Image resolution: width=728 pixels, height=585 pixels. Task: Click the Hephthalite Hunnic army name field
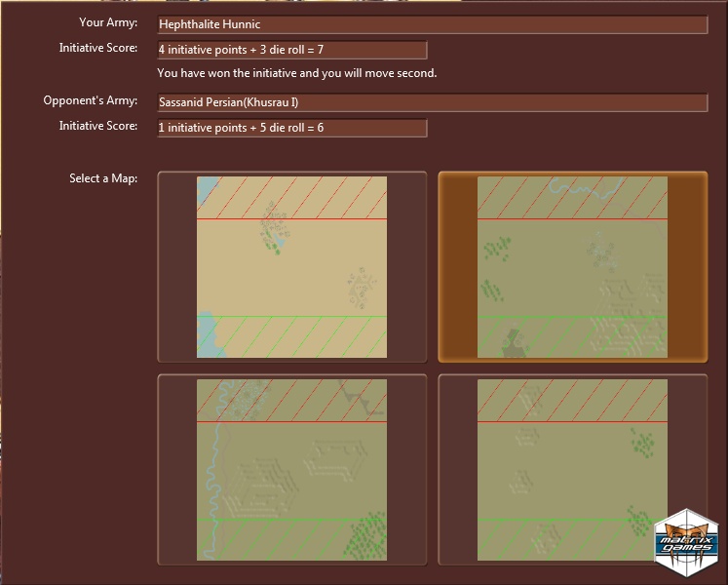432,24
